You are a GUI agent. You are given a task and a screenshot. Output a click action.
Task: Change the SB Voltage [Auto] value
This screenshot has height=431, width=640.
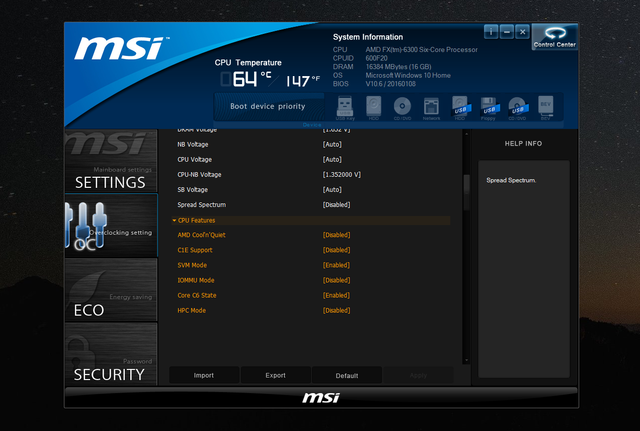(332, 190)
